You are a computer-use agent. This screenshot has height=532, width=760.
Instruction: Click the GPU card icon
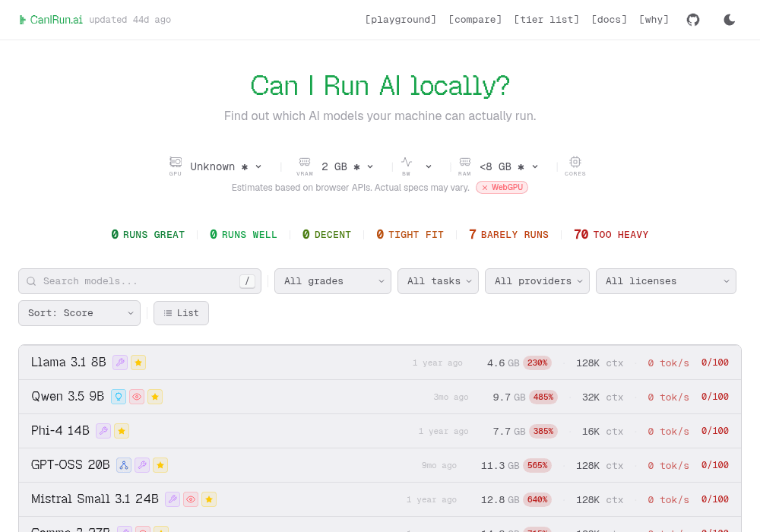point(176,162)
